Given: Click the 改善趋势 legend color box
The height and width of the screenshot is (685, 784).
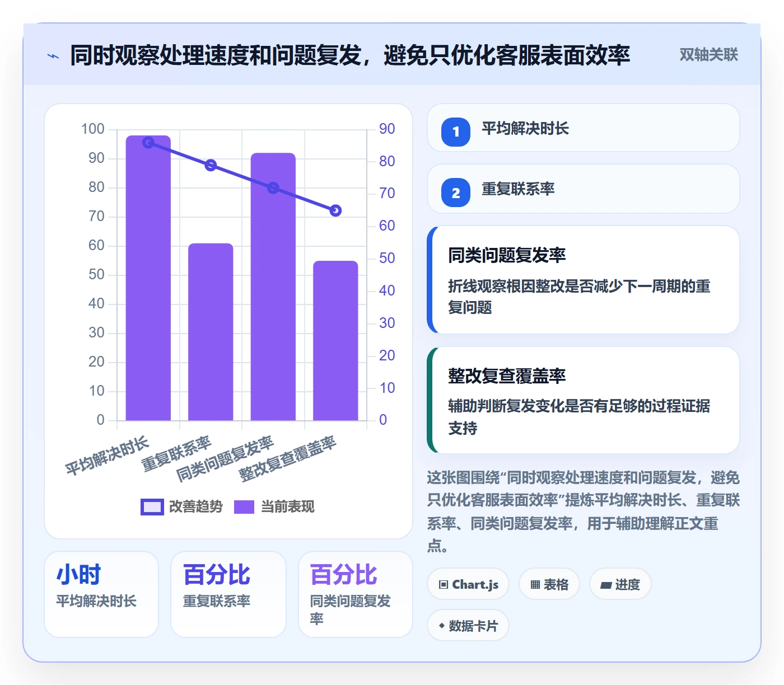Looking at the screenshot, I should click(152, 506).
